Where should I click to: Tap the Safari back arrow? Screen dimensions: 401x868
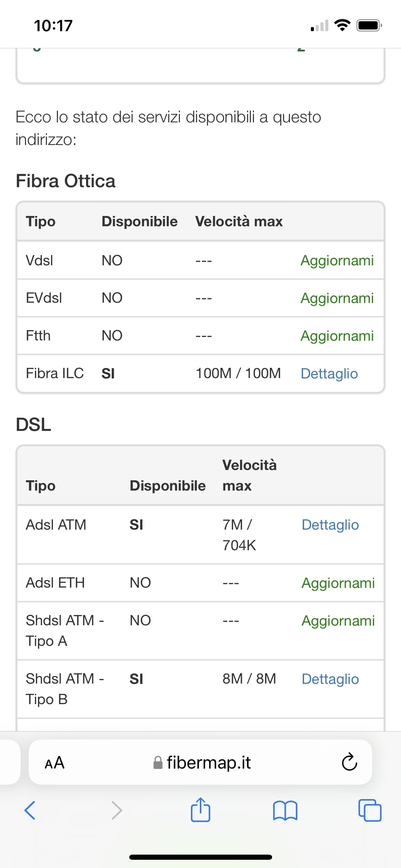click(30, 810)
